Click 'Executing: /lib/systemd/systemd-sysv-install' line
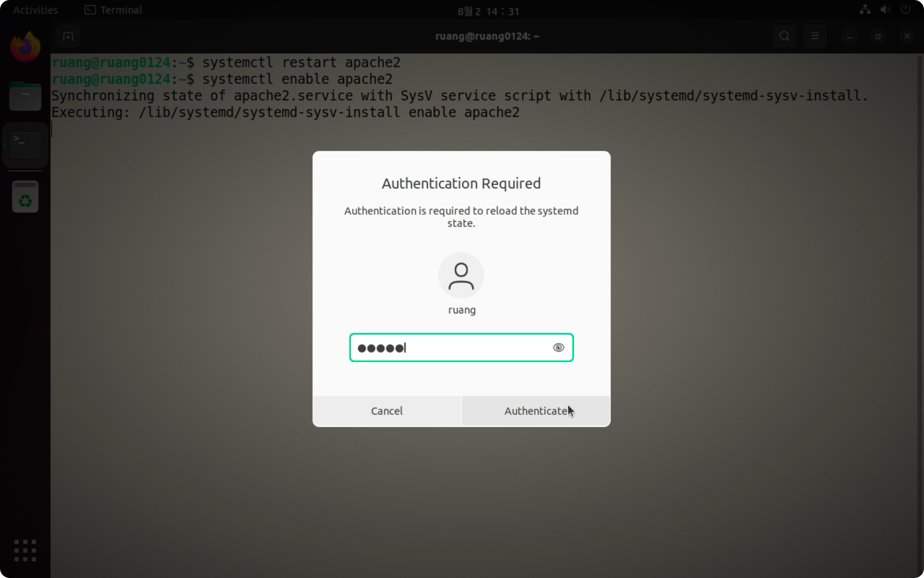The width and height of the screenshot is (924, 578). (285, 112)
